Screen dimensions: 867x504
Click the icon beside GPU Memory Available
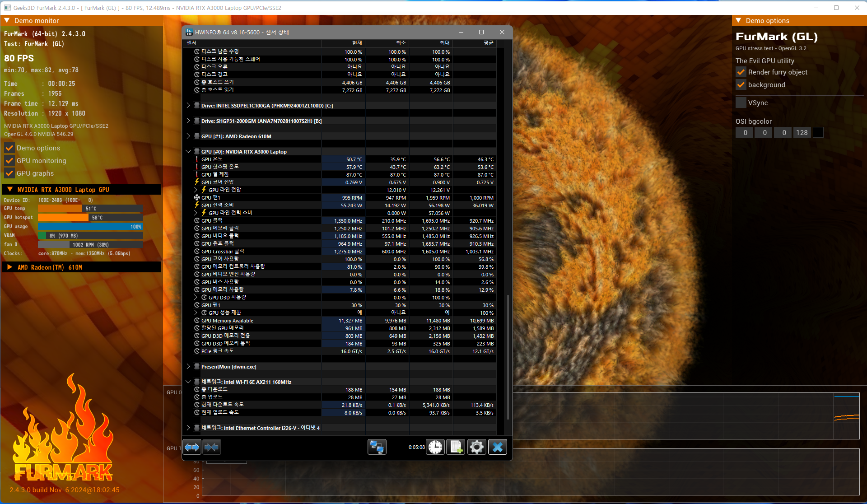tap(197, 321)
